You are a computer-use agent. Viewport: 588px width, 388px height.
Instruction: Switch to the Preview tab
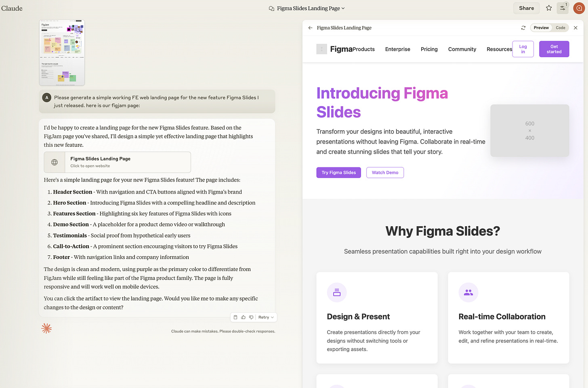pyautogui.click(x=541, y=28)
